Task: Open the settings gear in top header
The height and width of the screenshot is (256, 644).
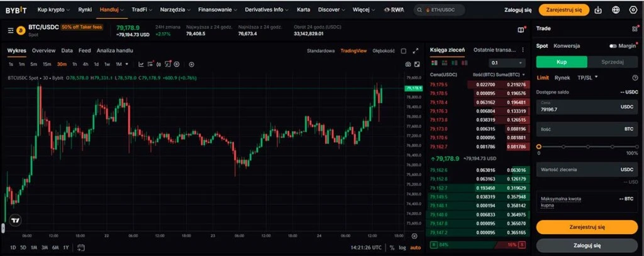Action: pos(633,10)
